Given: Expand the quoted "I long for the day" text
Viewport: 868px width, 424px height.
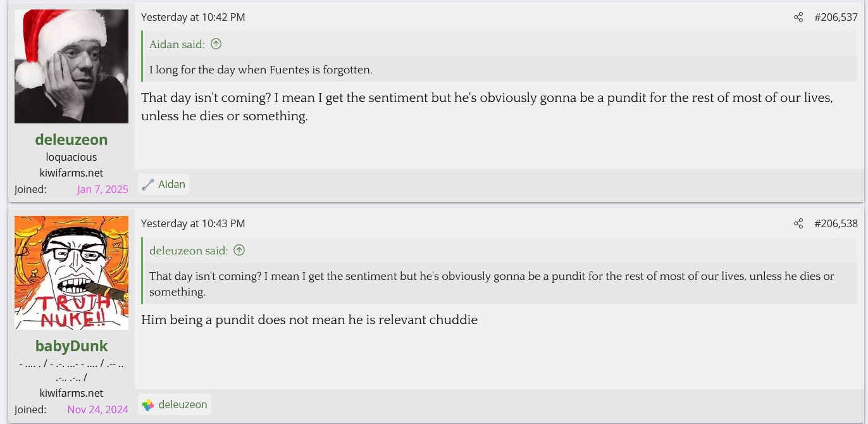Looking at the screenshot, I should point(261,70).
